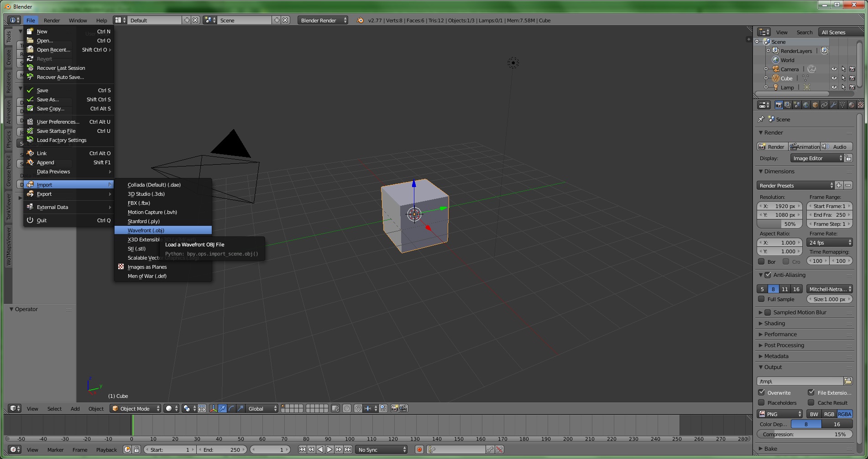Open the Render Presets dropdown
Screen dimensions: 868x459
tap(795, 186)
